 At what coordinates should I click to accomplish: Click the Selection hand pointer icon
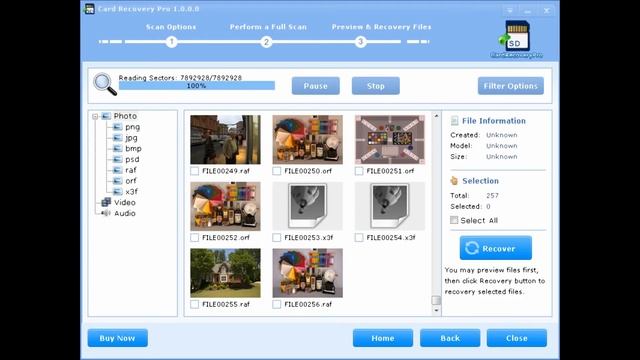coord(454,180)
